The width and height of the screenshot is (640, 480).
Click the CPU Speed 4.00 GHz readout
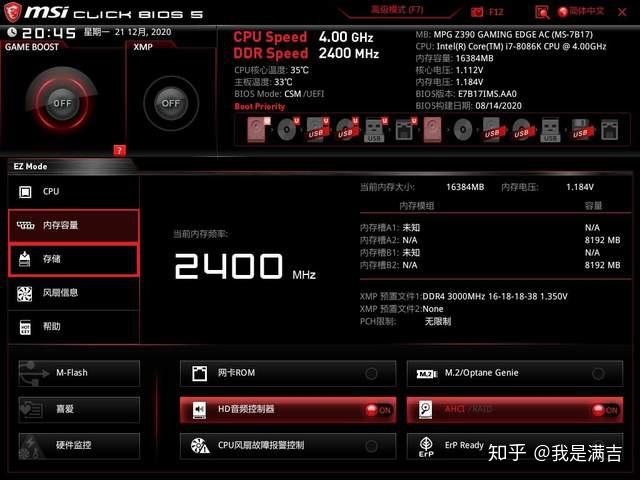(303, 37)
